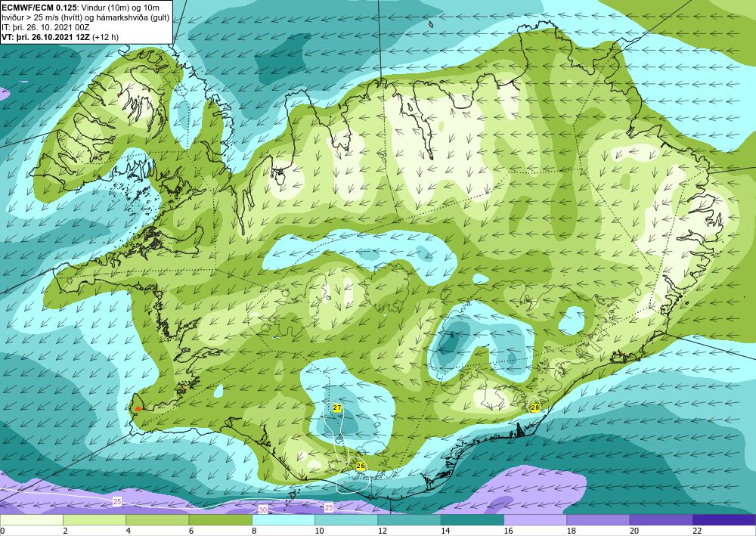The image size is (756, 536).
Task: Pick the 8–10 m/s light cyan legend swatch
Action: (x=283, y=520)
